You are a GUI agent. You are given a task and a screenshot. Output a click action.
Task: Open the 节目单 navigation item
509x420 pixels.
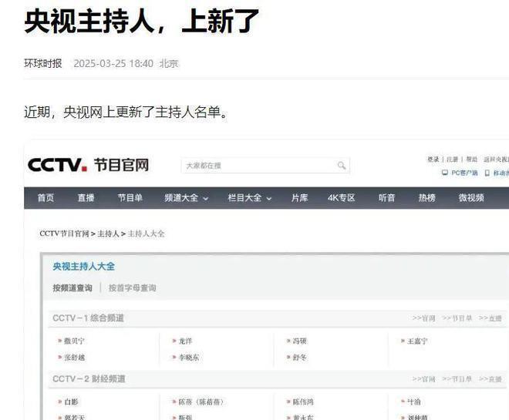(130, 198)
